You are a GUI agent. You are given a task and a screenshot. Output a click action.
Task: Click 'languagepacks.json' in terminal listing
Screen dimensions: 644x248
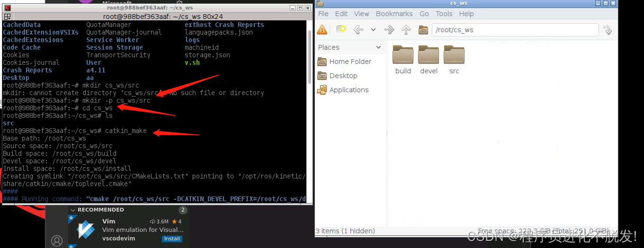pyautogui.click(x=219, y=32)
